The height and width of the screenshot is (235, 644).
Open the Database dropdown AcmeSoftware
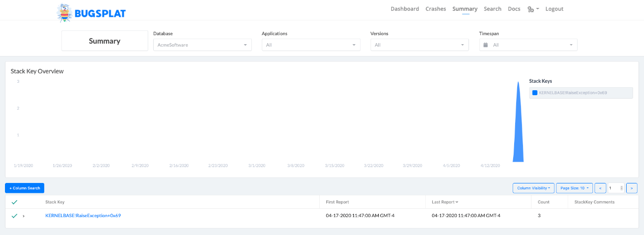[x=202, y=45]
